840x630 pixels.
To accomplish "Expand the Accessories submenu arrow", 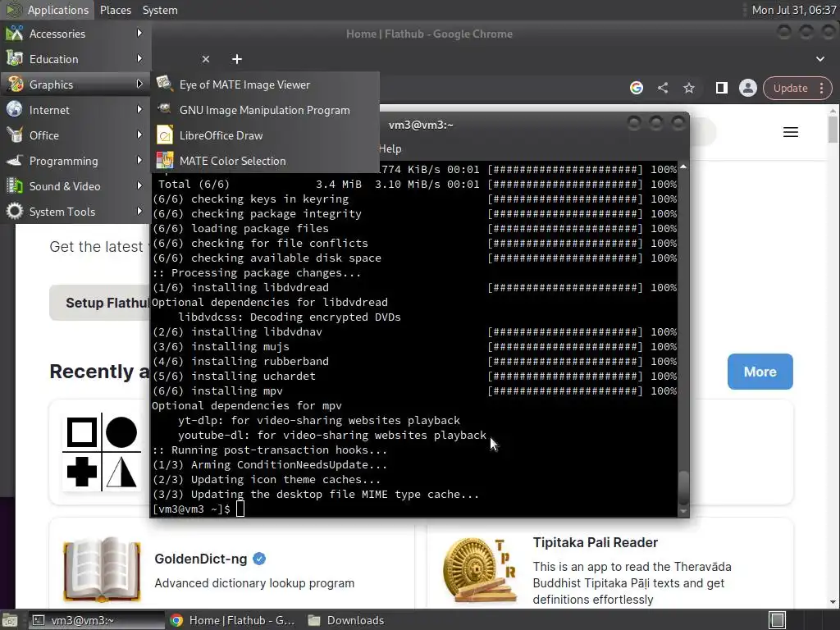I will click(x=139, y=33).
